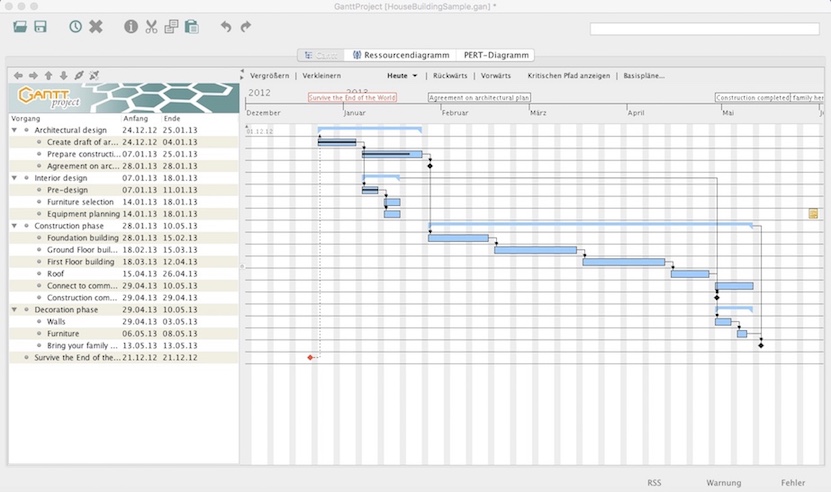Switch to the Gantt tab
Viewport: 831px width, 492px height.
tap(321, 55)
